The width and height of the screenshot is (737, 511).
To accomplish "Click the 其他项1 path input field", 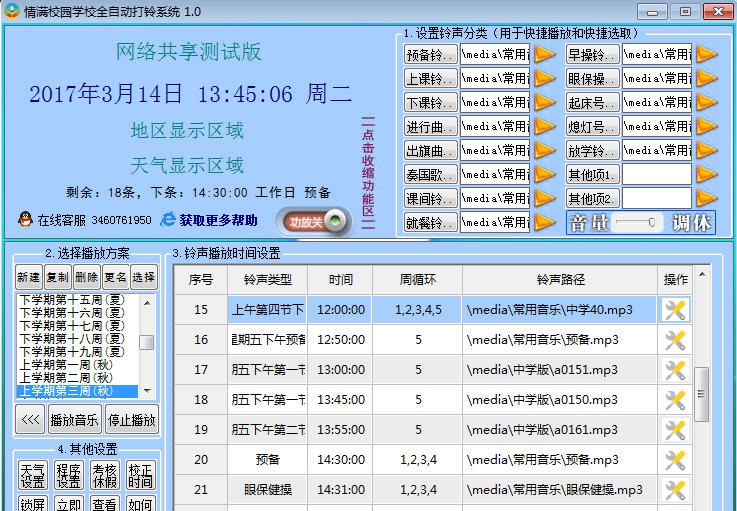I will pyautogui.click(x=657, y=174).
